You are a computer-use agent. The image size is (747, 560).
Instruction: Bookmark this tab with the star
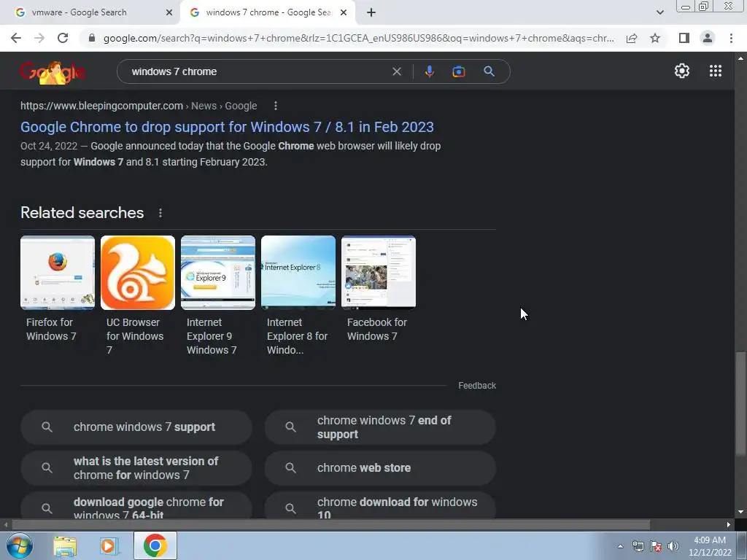[x=655, y=38]
